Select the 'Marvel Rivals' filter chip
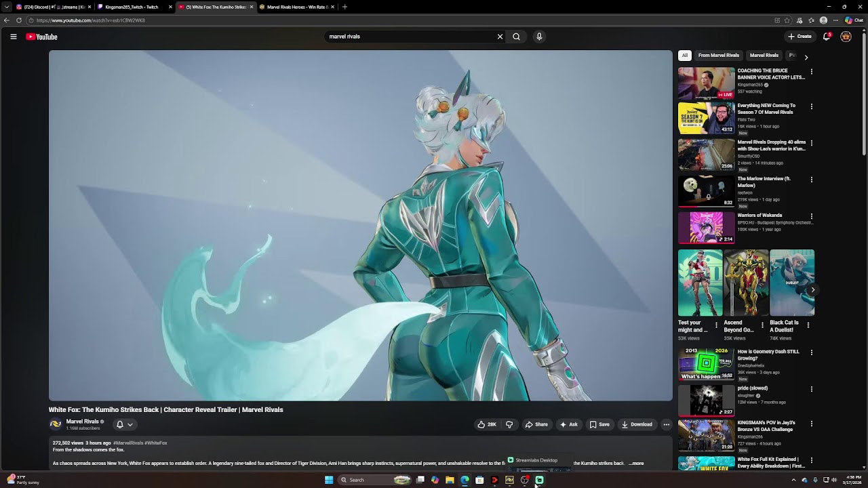 tap(764, 56)
